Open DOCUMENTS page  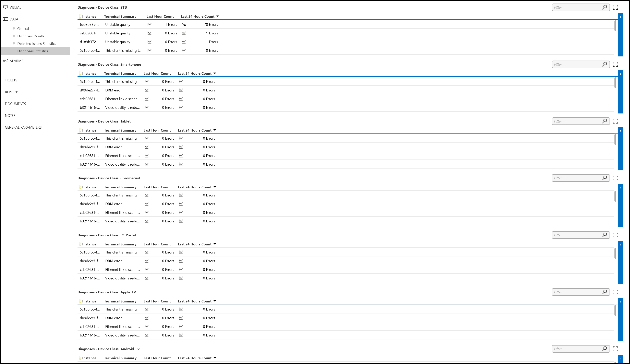[x=15, y=104]
